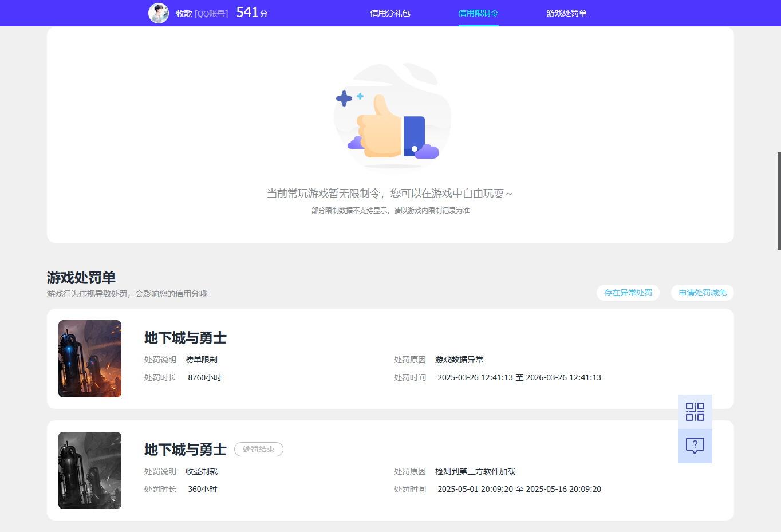
Task: Click the 榜单限制 penalty description
Action: pyautogui.click(x=202, y=360)
